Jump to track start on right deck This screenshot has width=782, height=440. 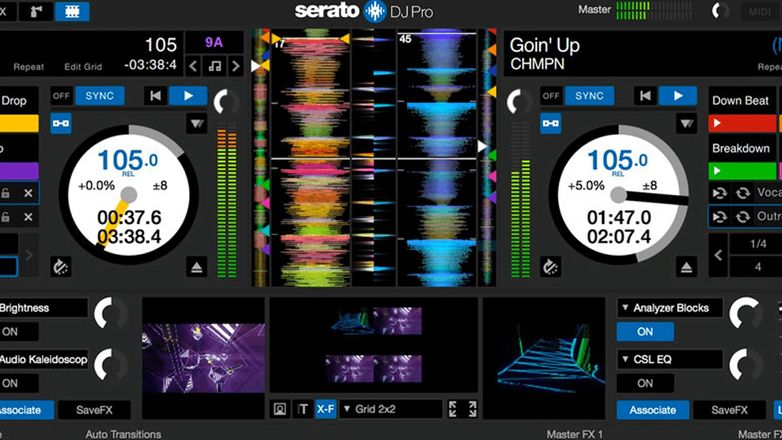645,96
